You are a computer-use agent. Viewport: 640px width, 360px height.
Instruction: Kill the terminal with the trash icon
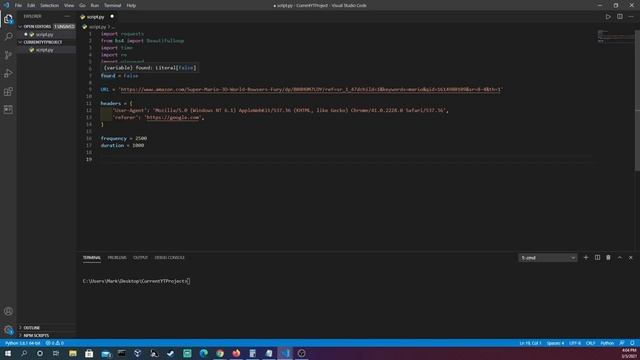click(608, 258)
